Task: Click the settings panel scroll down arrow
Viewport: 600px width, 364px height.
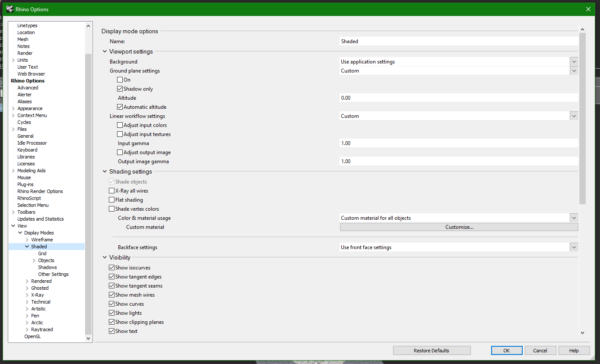Action: pos(582,332)
